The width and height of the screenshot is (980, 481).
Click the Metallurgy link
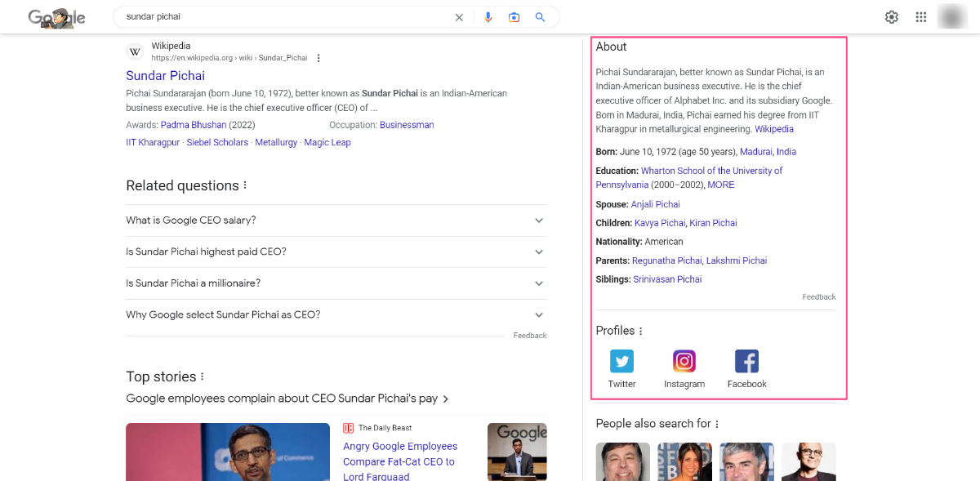[x=276, y=142]
